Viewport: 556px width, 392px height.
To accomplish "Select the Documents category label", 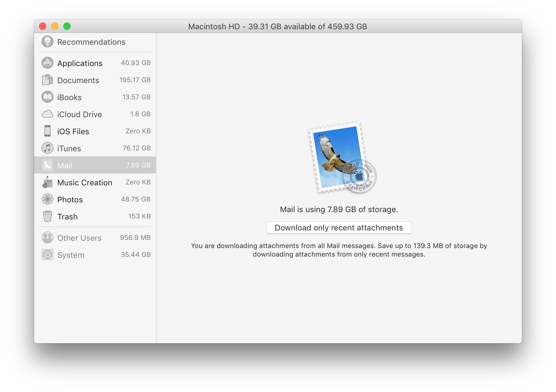I will click(x=78, y=80).
